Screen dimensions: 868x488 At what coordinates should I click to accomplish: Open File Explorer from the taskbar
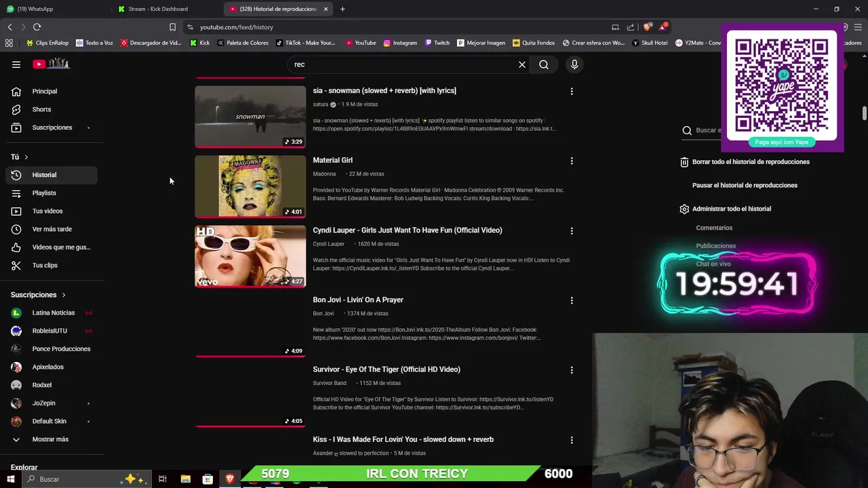click(185, 479)
